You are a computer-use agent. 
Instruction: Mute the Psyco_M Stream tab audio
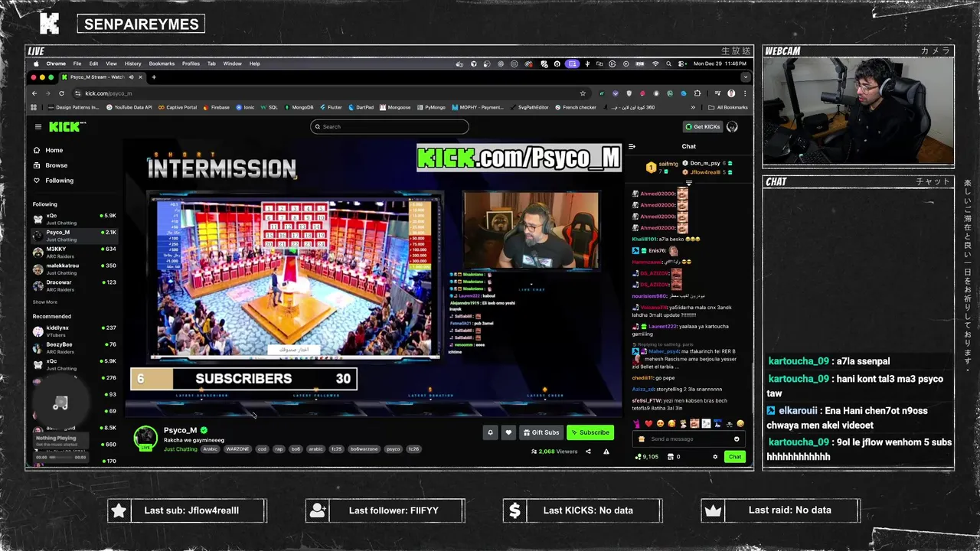pos(131,77)
